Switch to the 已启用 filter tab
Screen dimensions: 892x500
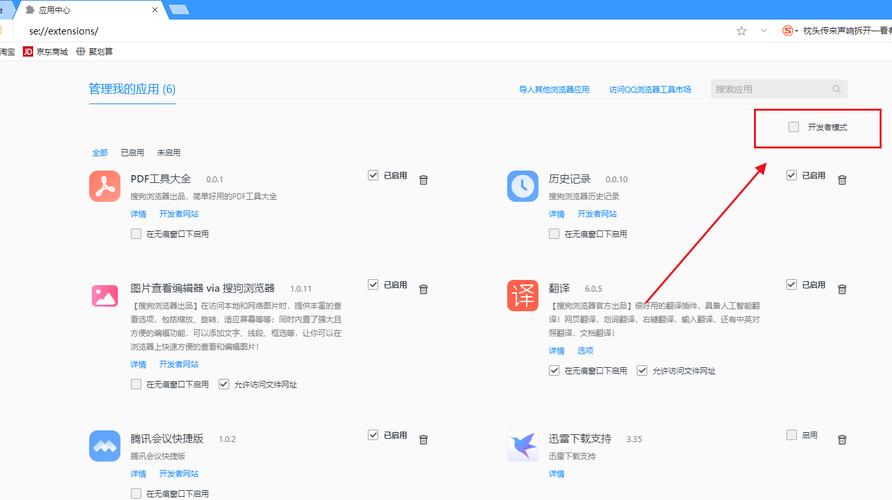coord(132,153)
